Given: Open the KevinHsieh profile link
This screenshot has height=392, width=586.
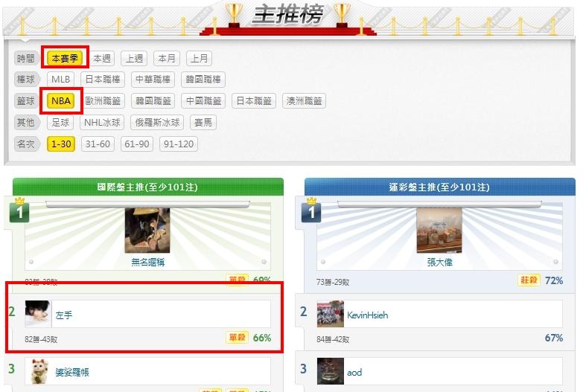Looking at the screenshot, I should click(x=367, y=315).
